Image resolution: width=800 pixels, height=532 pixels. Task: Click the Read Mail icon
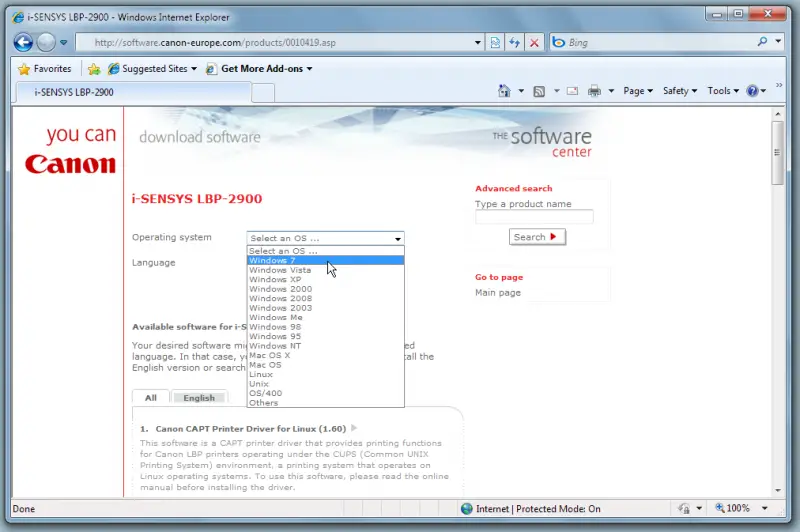click(x=573, y=91)
